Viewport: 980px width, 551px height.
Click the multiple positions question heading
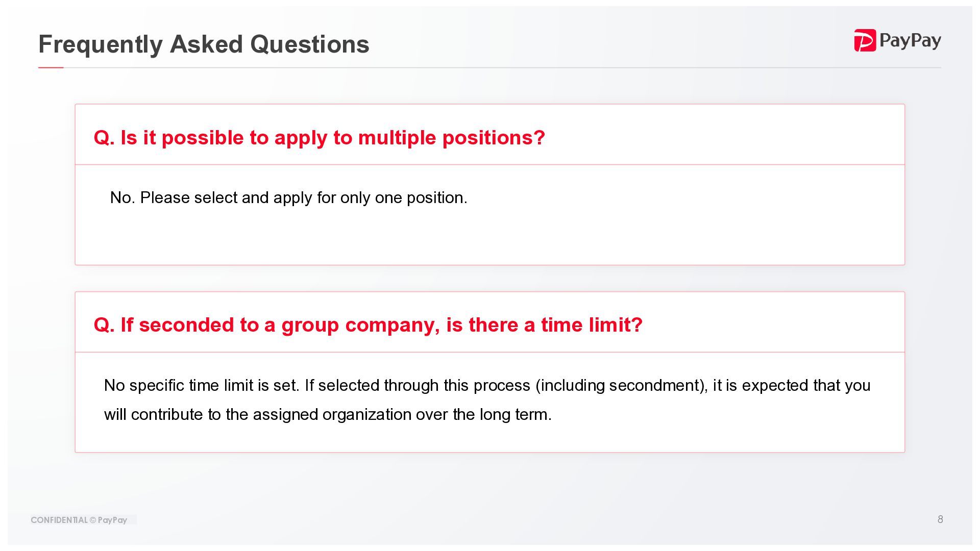coord(320,138)
